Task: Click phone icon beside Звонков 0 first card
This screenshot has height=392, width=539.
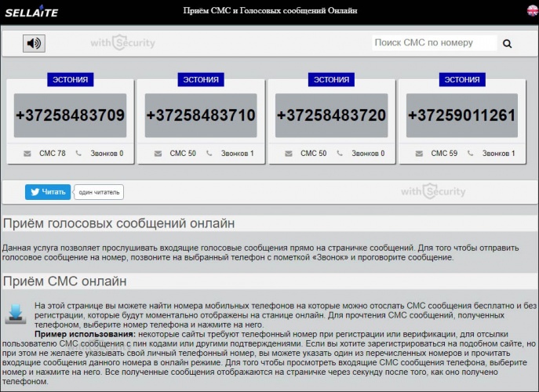Action: point(78,154)
